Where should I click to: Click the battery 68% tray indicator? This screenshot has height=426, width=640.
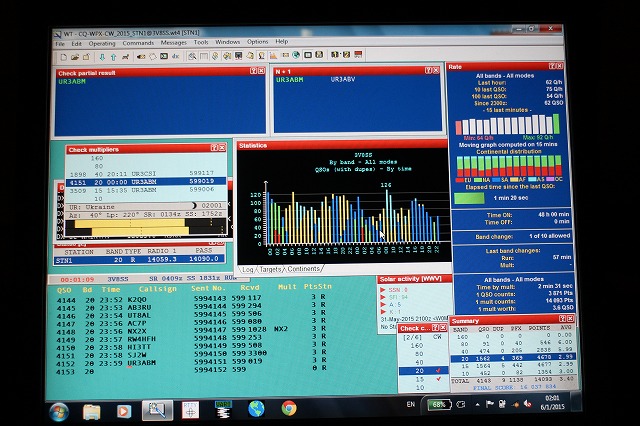point(440,405)
